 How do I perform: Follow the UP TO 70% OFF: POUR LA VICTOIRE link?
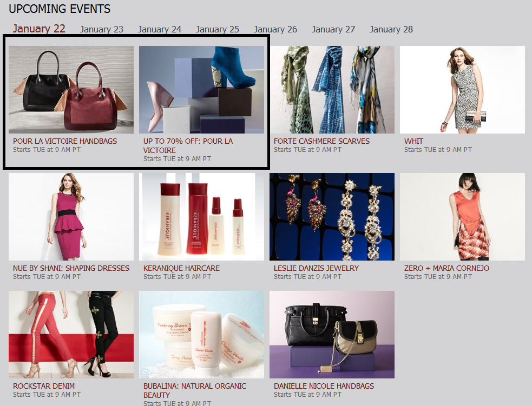click(188, 146)
